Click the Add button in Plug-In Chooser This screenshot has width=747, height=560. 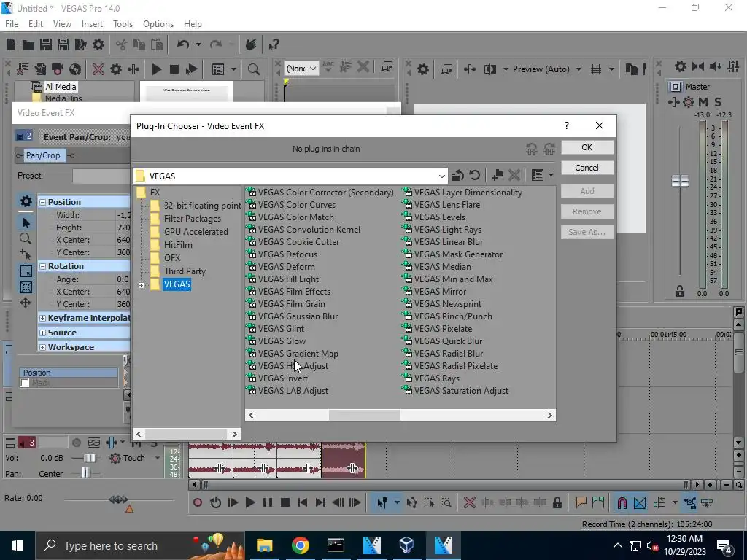(587, 191)
